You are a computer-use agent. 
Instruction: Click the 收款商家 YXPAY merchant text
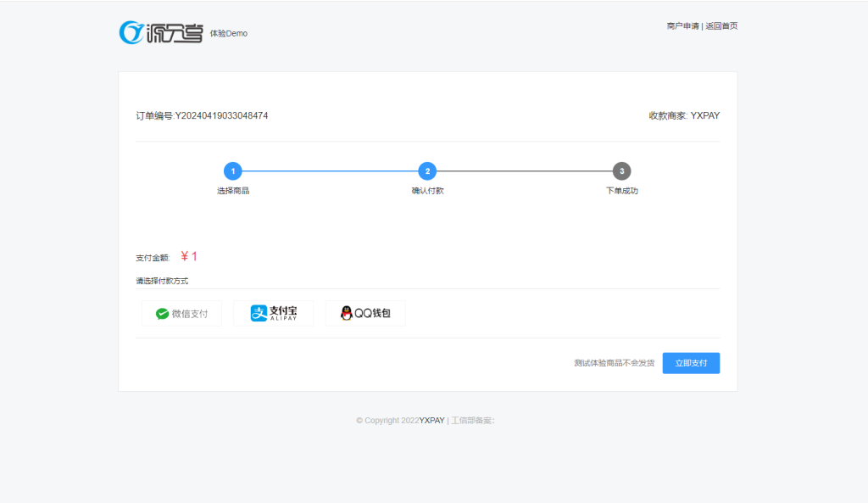tap(684, 115)
